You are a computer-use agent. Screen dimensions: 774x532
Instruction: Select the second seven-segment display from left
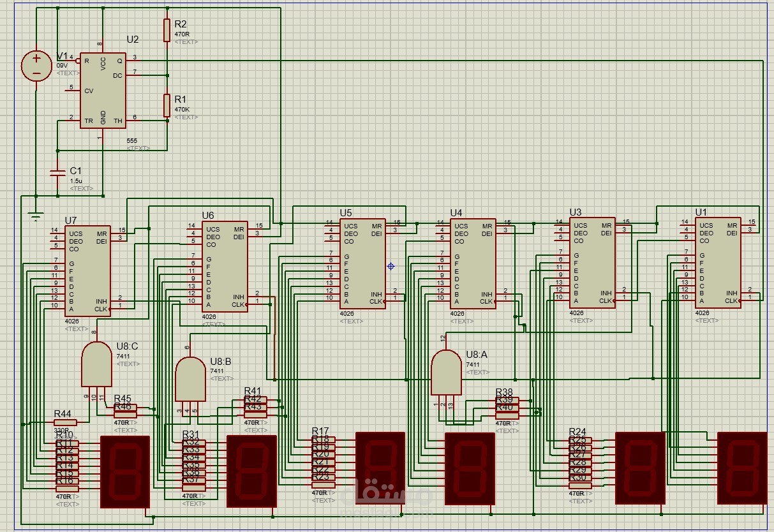coord(251,471)
